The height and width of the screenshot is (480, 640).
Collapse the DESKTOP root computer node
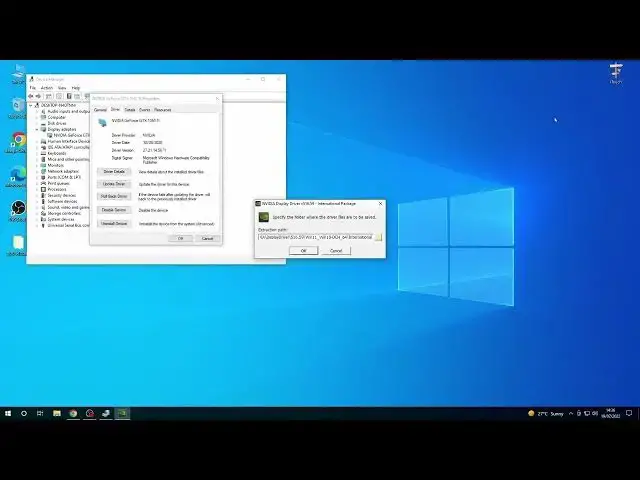pos(31,105)
